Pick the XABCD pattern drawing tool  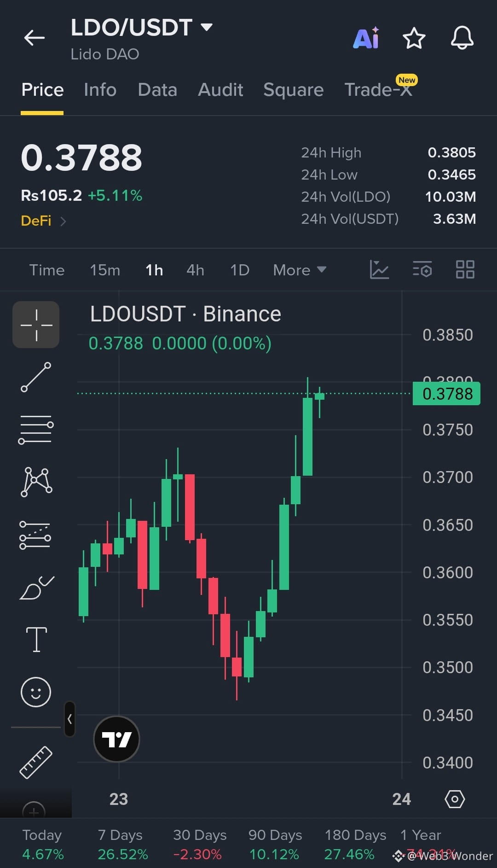tap(36, 482)
